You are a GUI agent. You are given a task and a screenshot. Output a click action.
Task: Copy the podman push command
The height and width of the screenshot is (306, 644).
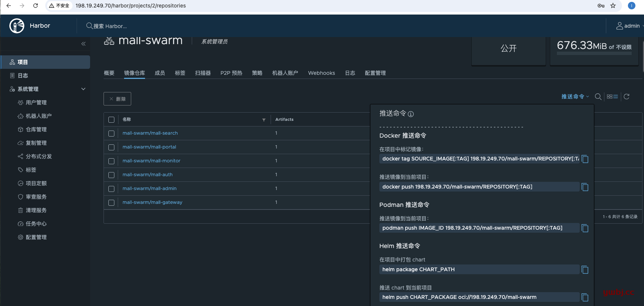pyautogui.click(x=585, y=228)
